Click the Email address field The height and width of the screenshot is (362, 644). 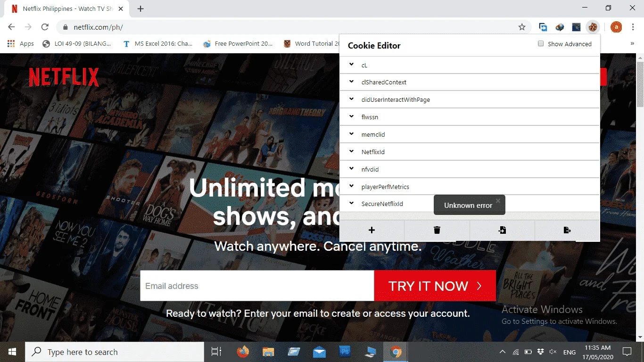point(257,286)
